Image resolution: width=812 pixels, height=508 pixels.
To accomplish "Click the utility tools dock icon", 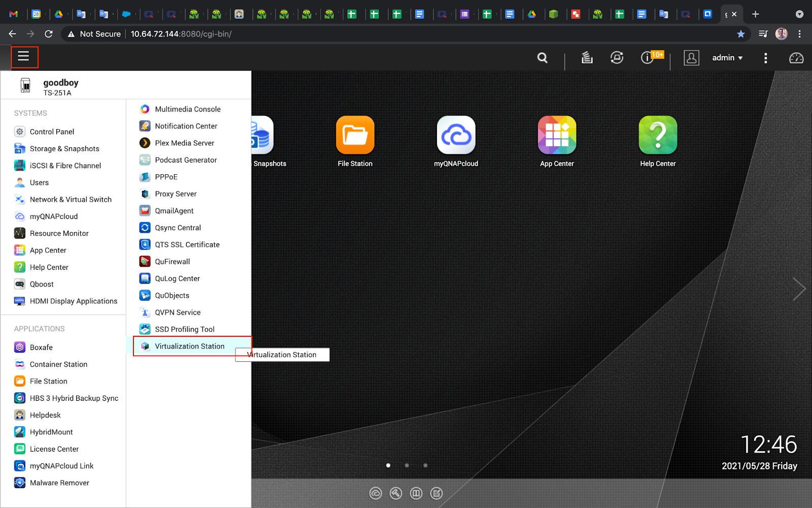I will click(x=396, y=493).
